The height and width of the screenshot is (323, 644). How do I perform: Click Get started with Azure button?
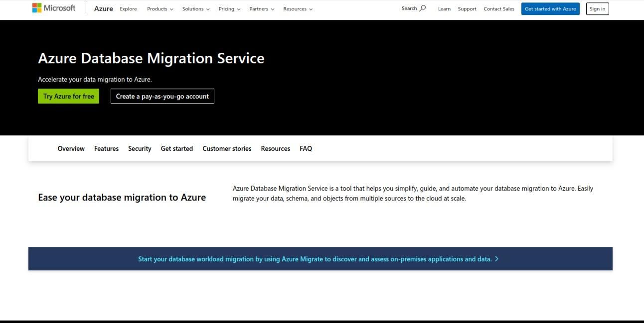(550, 8)
